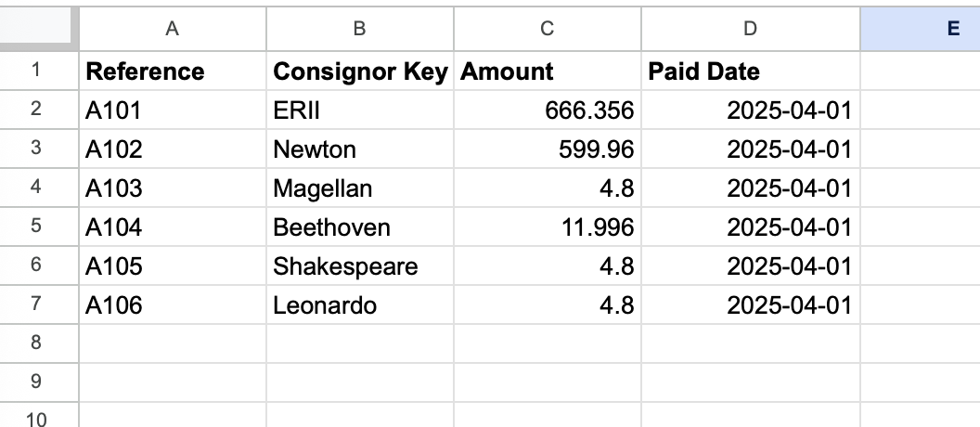
Task: Click row 5 header number
Action: pos(37,226)
